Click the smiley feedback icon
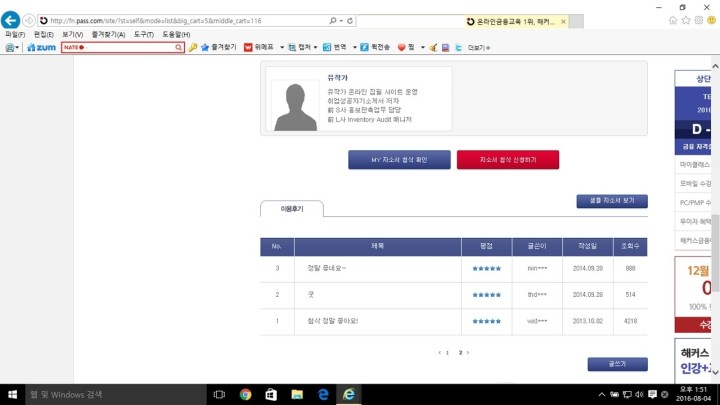This screenshot has width=720, height=405. point(712,20)
